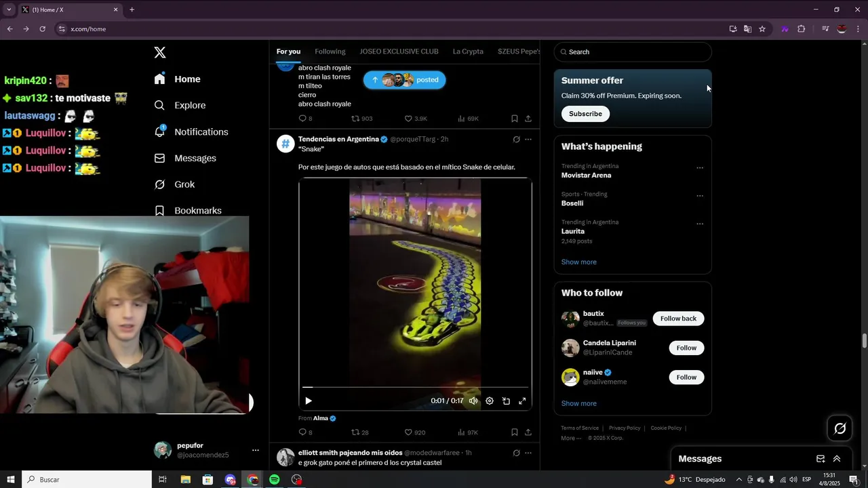868x488 pixels.
Task: Open the Movistar Arena trend
Action: 586,176
